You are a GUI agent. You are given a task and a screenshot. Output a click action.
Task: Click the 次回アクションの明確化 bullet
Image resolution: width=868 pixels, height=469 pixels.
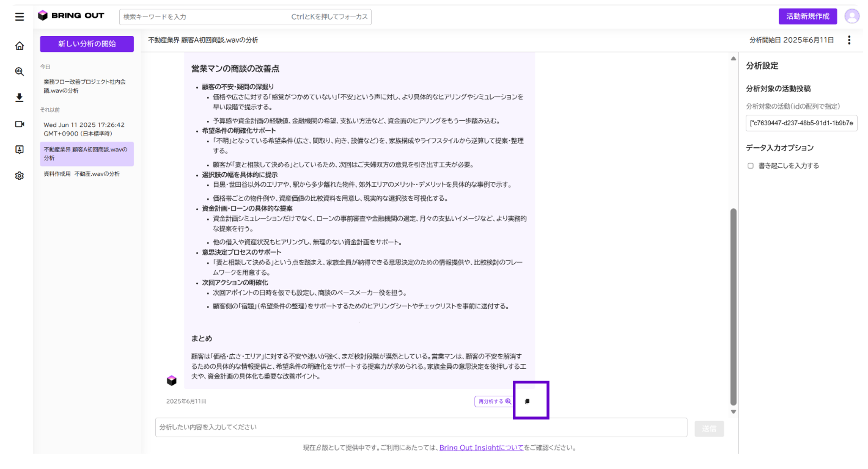coord(235,283)
